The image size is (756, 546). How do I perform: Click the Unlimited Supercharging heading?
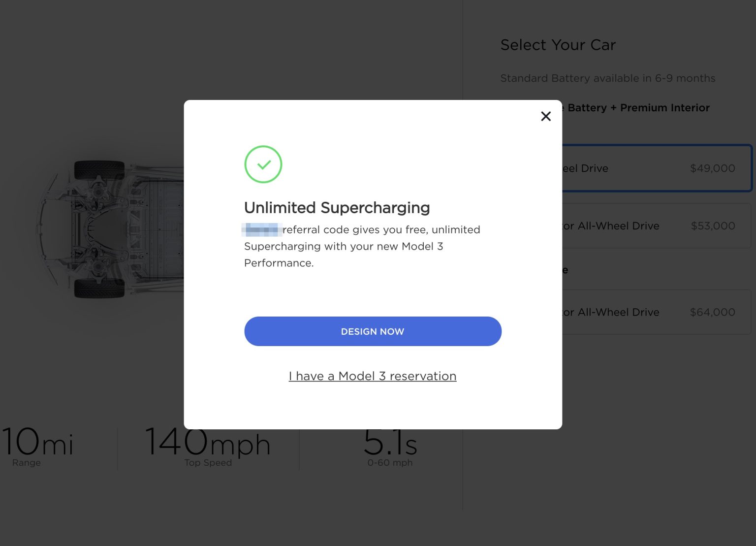coord(337,208)
